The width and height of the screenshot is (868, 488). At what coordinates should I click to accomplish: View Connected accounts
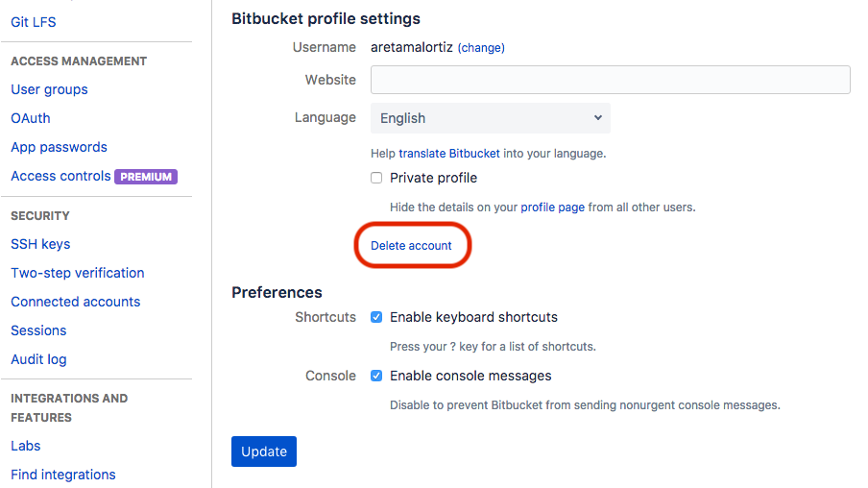[75, 302]
